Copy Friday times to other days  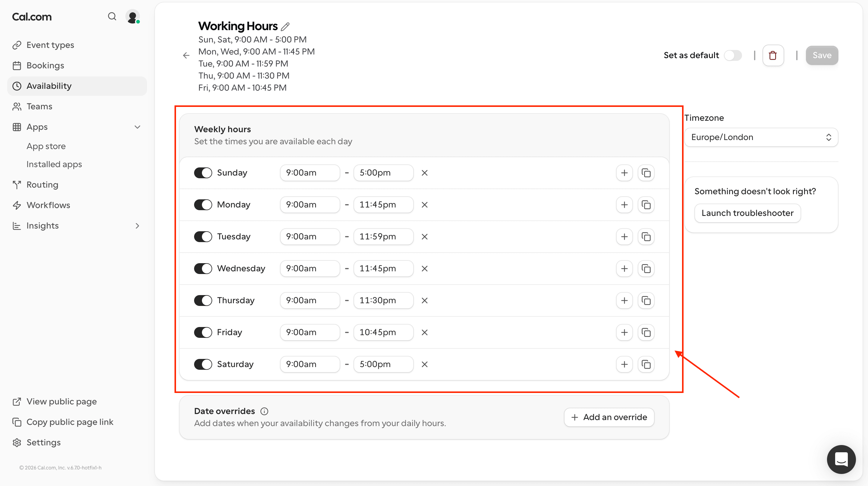pos(646,332)
